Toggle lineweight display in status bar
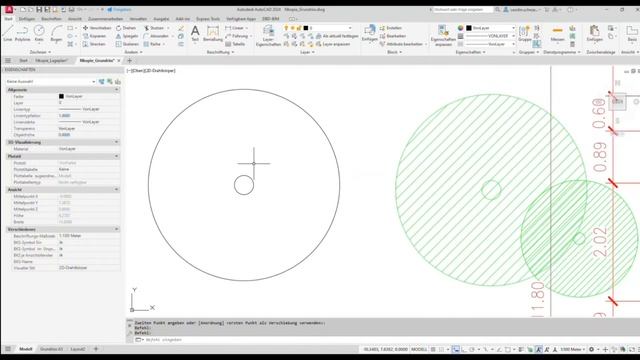The height and width of the screenshot is (360, 640). tap(521, 349)
